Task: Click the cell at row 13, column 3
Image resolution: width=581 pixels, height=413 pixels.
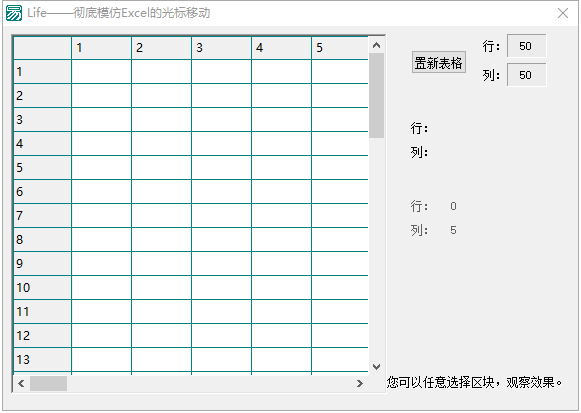Action: [221, 360]
